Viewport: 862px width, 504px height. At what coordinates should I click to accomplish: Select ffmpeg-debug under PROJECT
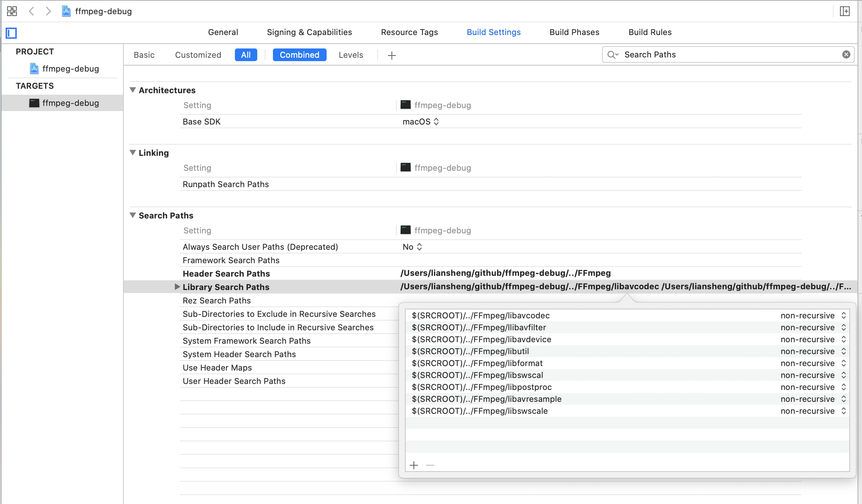(x=70, y=69)
